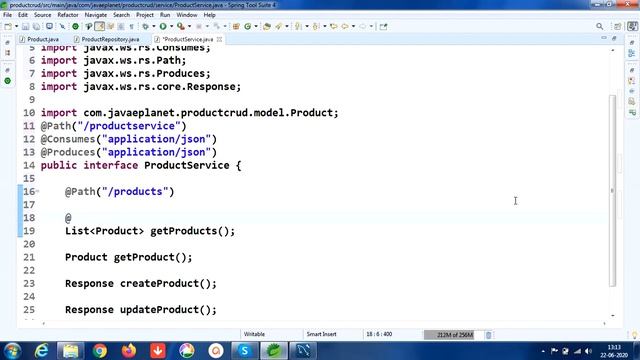Viewport: 640px width, 360px height.
Task: Open the New file dropdown arrow
Action: click(x=16, y=27)
